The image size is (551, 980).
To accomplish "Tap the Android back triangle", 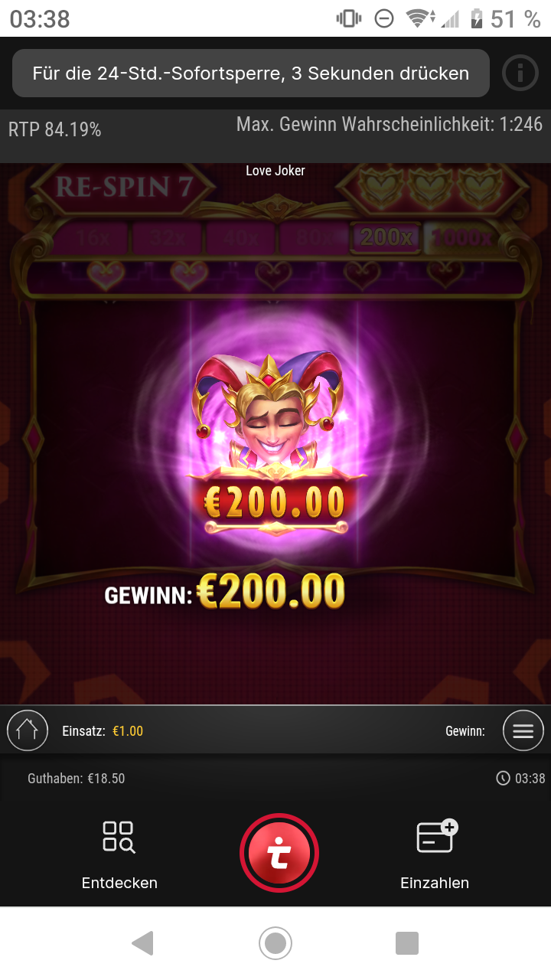I will click(143, 943).
